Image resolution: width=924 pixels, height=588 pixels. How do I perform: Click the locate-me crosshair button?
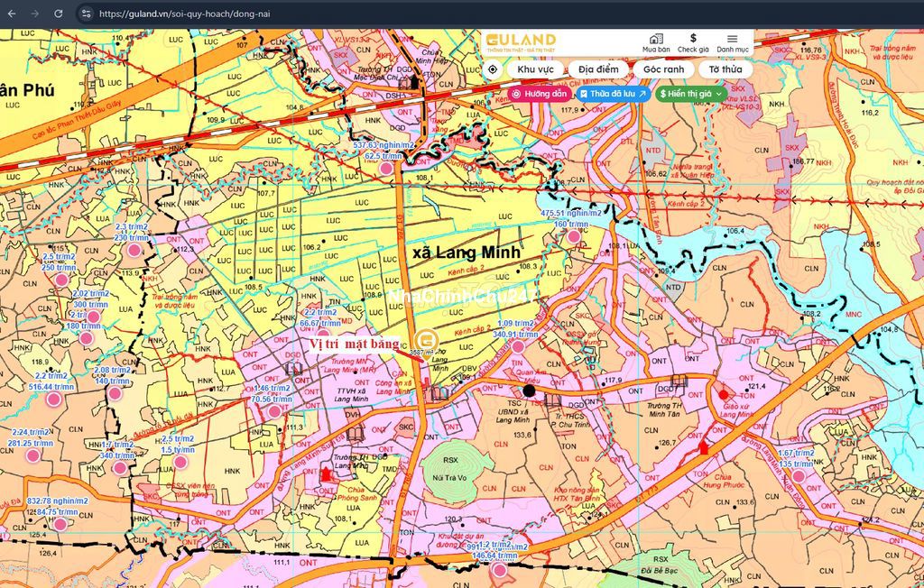[x=493, y=69]
